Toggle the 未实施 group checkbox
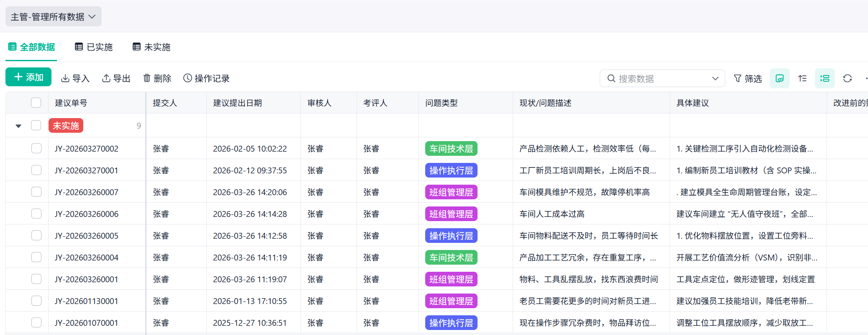 click(x=36, y=125)
